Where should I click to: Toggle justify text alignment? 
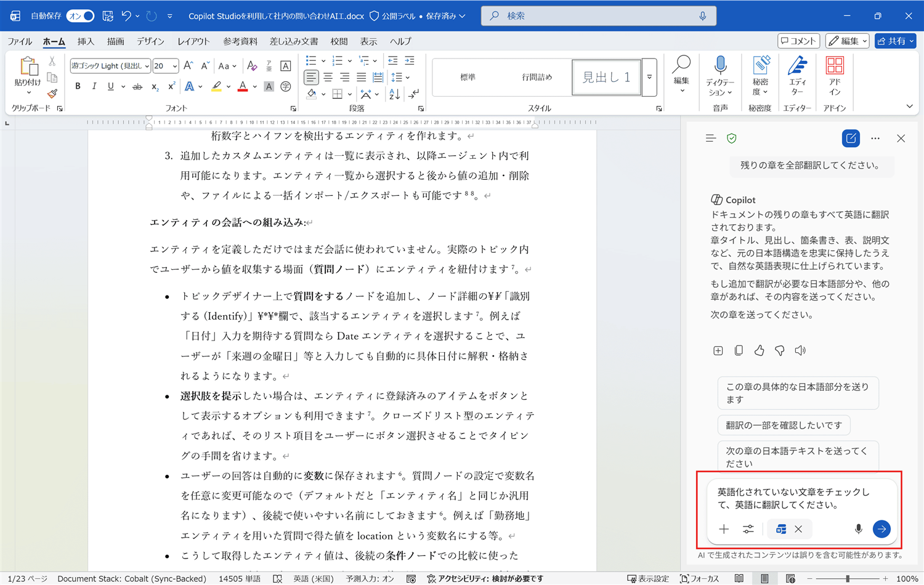click(361, 78)
